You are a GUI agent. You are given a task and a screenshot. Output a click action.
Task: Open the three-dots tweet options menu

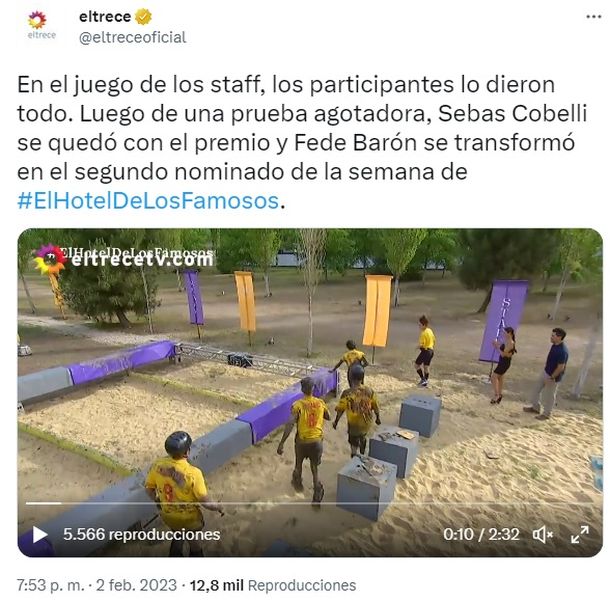(x=594, y=17)
